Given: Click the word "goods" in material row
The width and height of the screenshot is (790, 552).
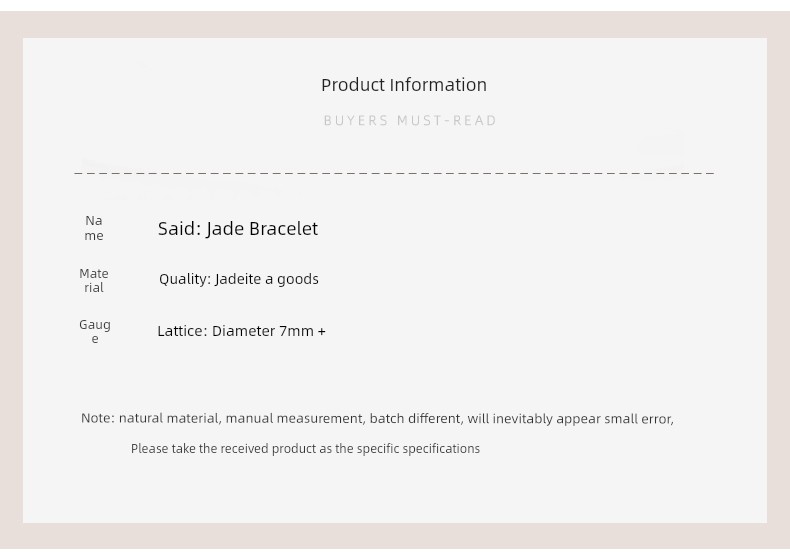Looking at the screenshot, I should click(298, 279).
